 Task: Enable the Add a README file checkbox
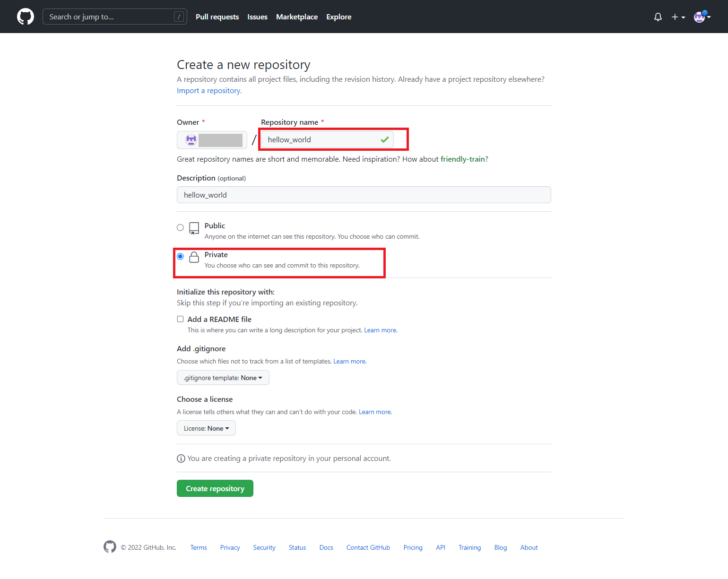[x=180, y=319]
